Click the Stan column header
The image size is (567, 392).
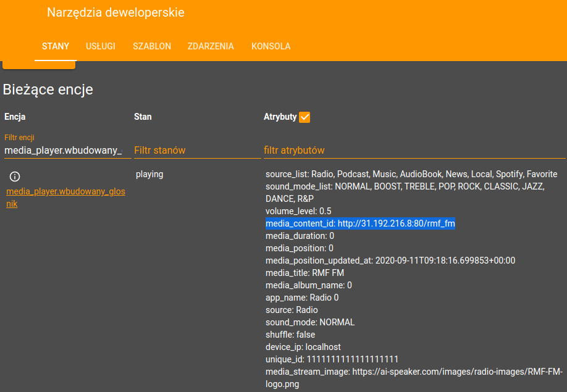tap(143, 117)
